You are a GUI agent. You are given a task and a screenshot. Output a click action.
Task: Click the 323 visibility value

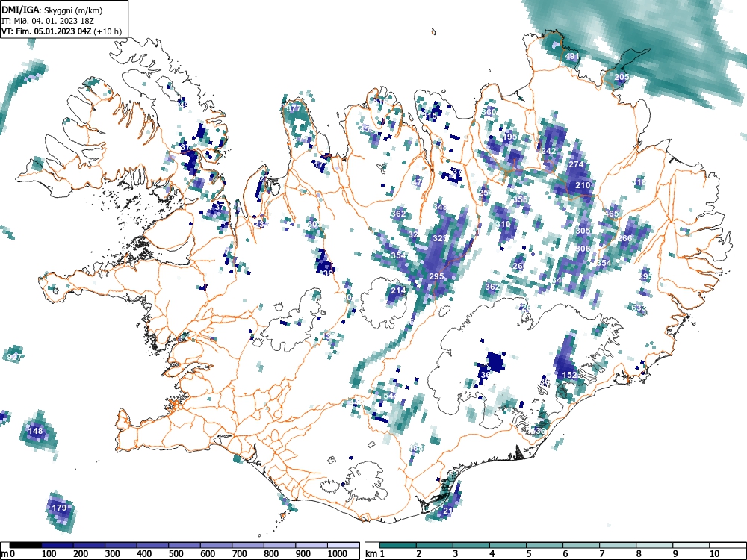(x=440, y=239)
